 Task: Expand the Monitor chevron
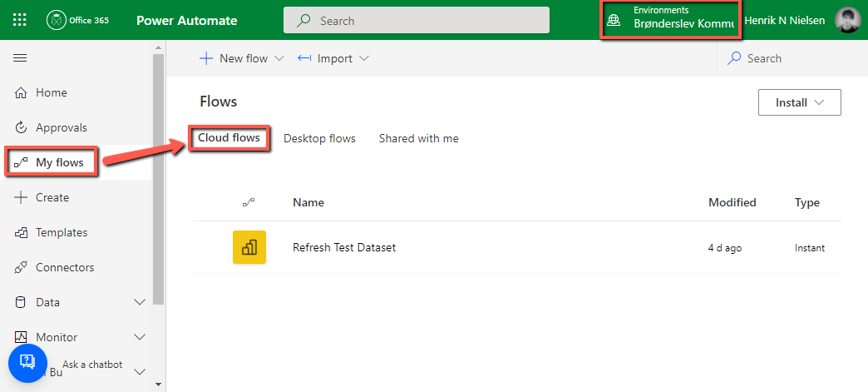pos(140,337)
